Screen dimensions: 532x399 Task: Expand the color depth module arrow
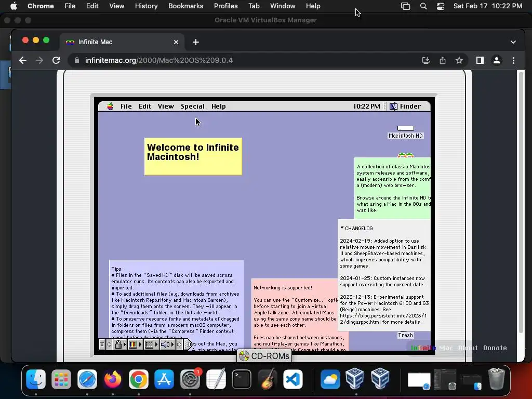(x=140, y=345)
